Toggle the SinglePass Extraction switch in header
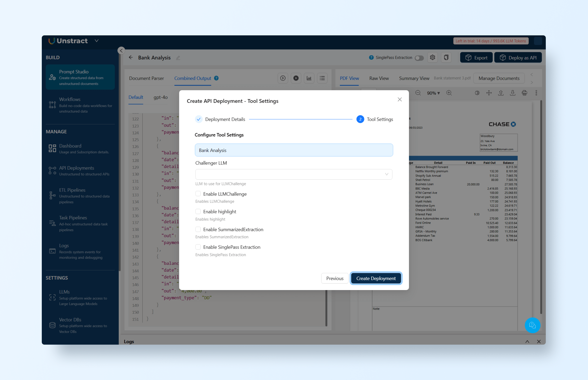The width and height of the screenshot is (588, 380). click(419, 58)
